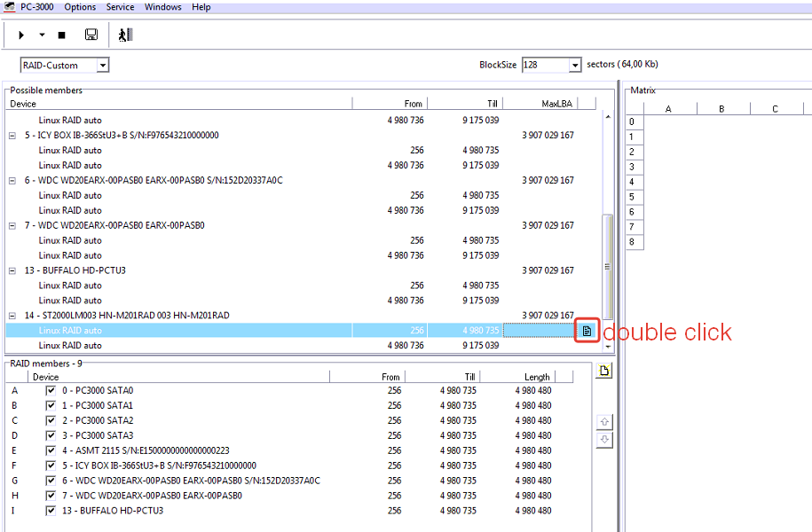Collapse device 5 - ICY BOX IB-366StU3+B

(12, 136)
